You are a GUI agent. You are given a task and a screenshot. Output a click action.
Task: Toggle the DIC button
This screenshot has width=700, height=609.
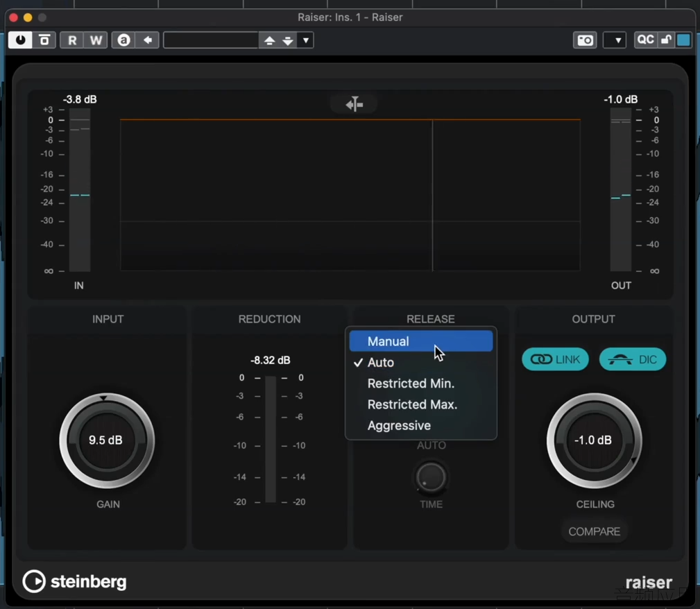633,359
